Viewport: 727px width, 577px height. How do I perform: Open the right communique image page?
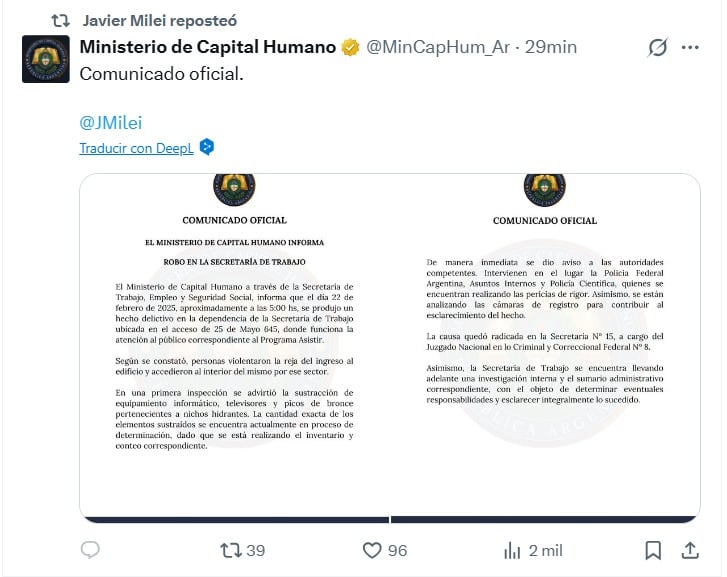pos(545,347)
